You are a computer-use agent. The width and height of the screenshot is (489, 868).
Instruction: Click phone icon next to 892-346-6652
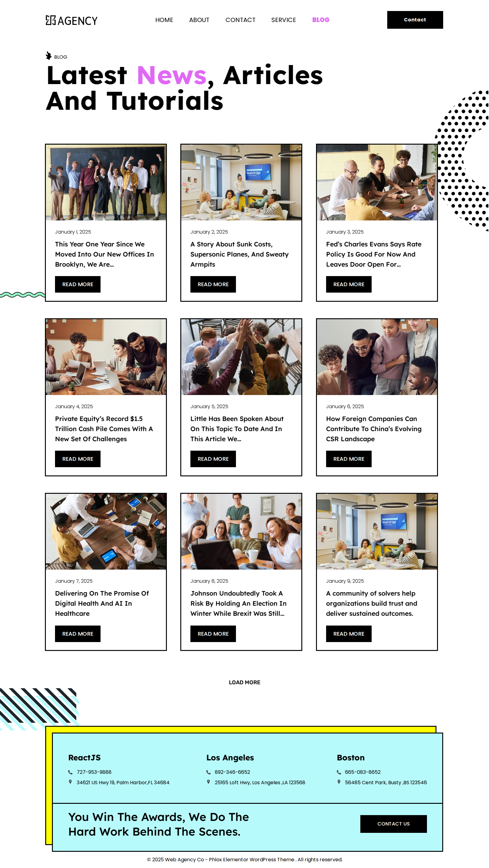[x=208, y=772]
